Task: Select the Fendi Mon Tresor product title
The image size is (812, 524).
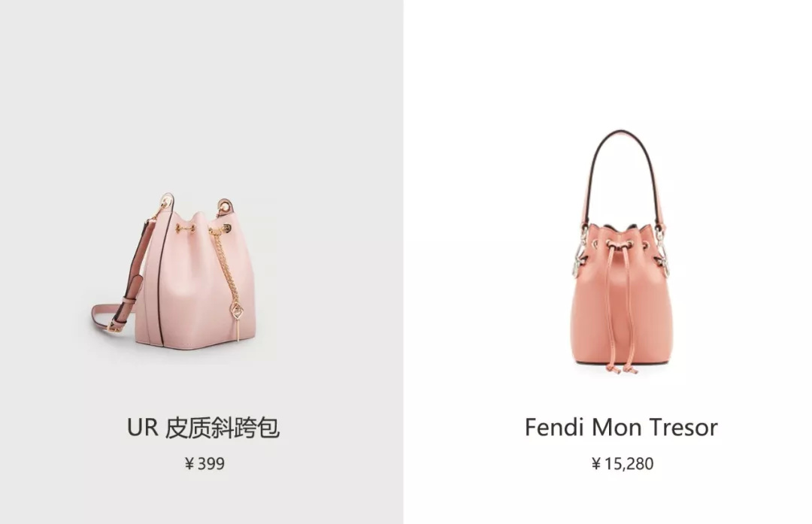Action: point(621,427)
